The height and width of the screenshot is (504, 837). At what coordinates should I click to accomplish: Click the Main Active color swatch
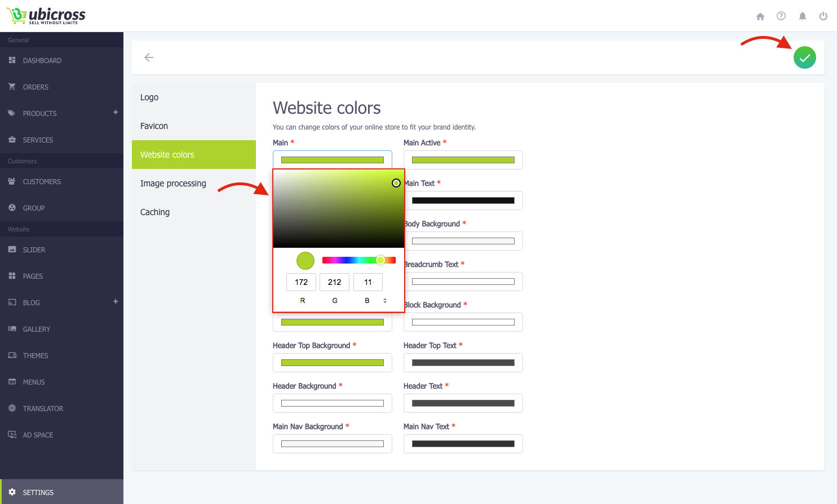(x=463, y=160)
